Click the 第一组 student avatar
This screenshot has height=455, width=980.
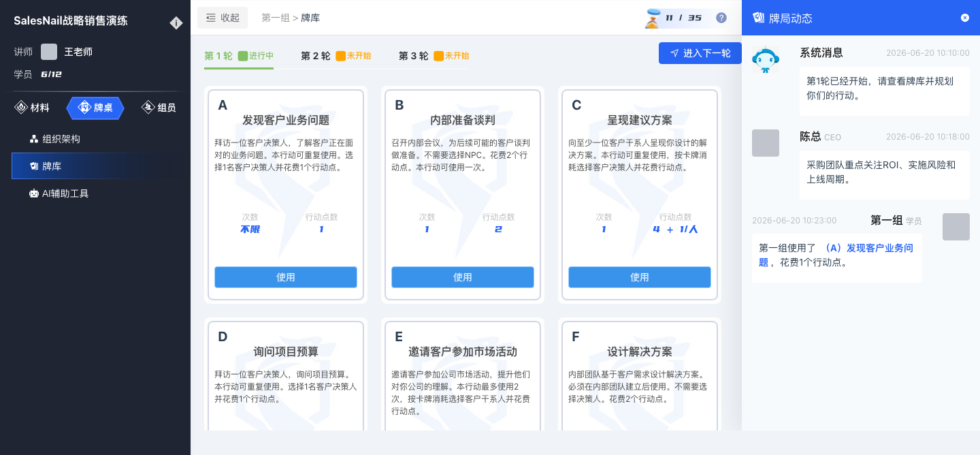point(956,227)
